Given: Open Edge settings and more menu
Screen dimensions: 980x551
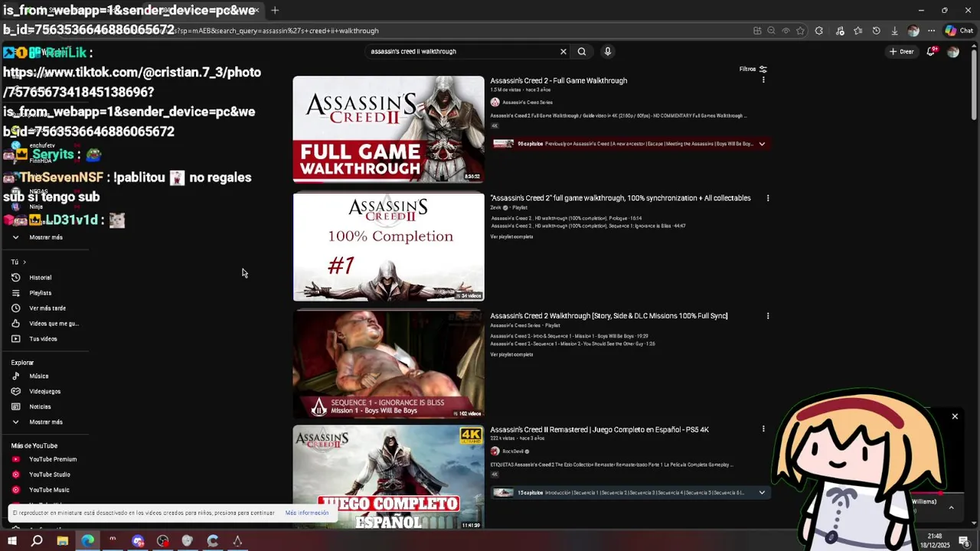Looking at the screenshot, I should tap(931, 31).
